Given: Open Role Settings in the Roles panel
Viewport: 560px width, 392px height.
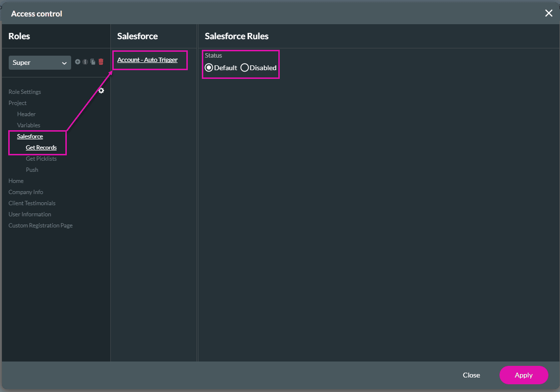Looking at the screenshot, I should point(25,91).
